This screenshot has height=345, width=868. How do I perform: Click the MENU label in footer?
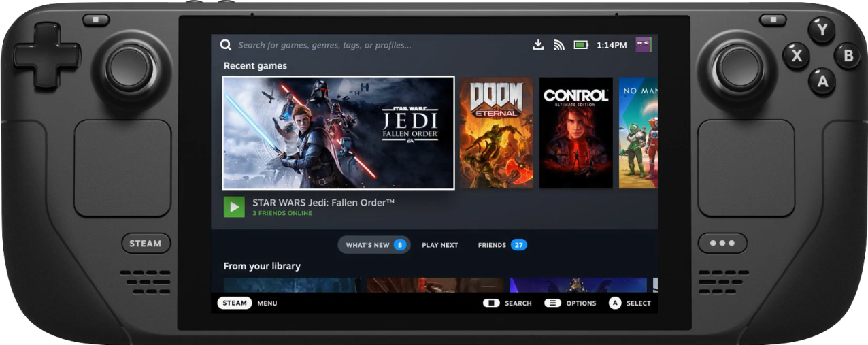click(x=267, y=303)
